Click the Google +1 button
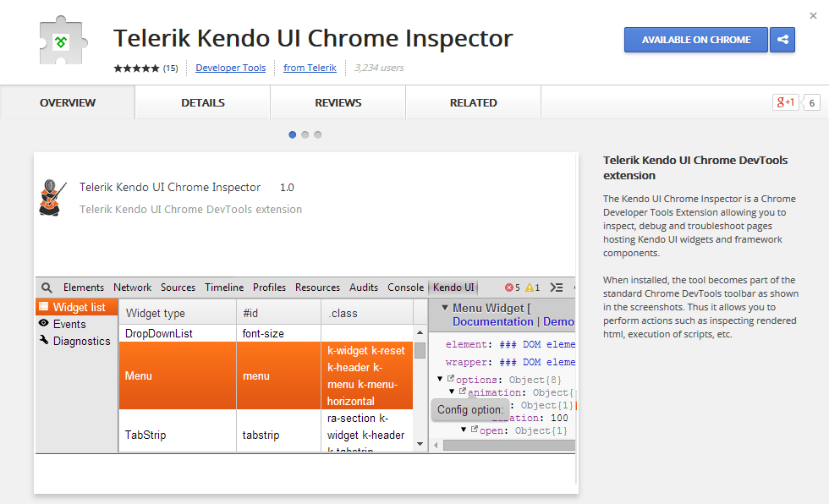 tap(785, 102)
